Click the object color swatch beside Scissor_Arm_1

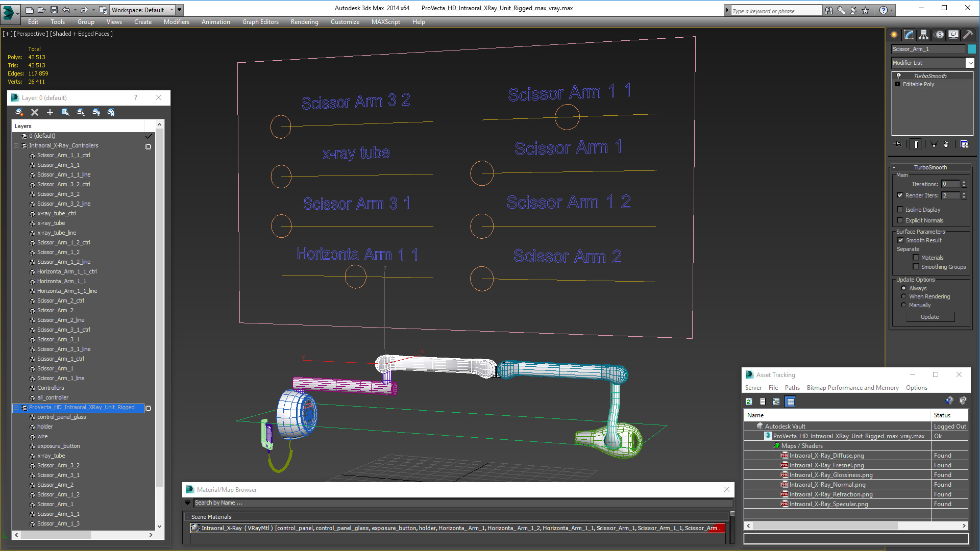(x=972, y=49)
